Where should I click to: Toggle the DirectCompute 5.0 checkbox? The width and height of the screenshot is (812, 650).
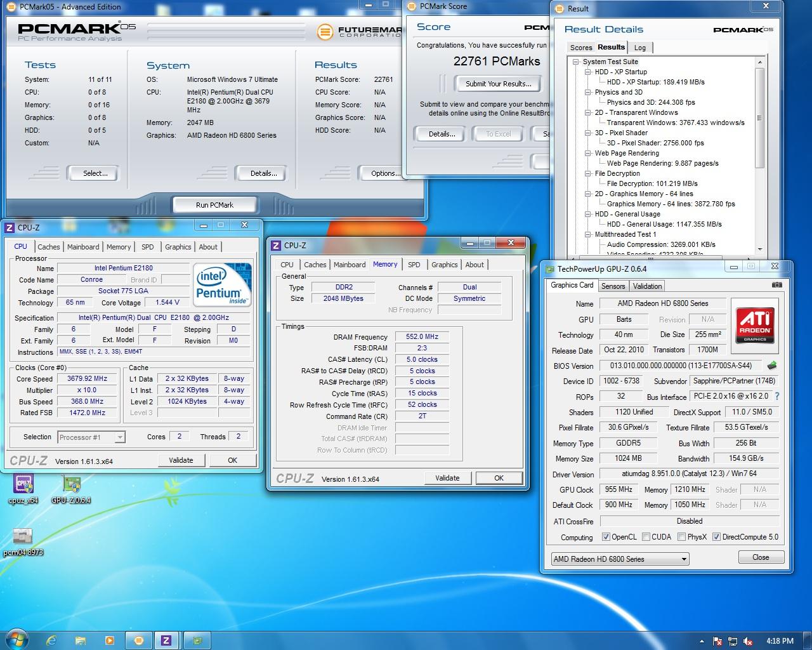pos(716,537)
